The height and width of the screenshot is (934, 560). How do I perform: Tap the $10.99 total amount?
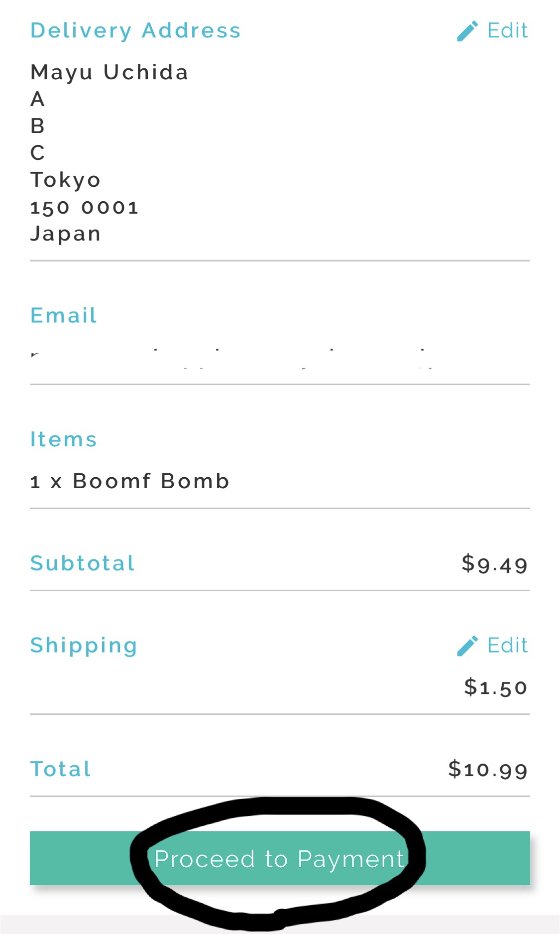[487, 770]
